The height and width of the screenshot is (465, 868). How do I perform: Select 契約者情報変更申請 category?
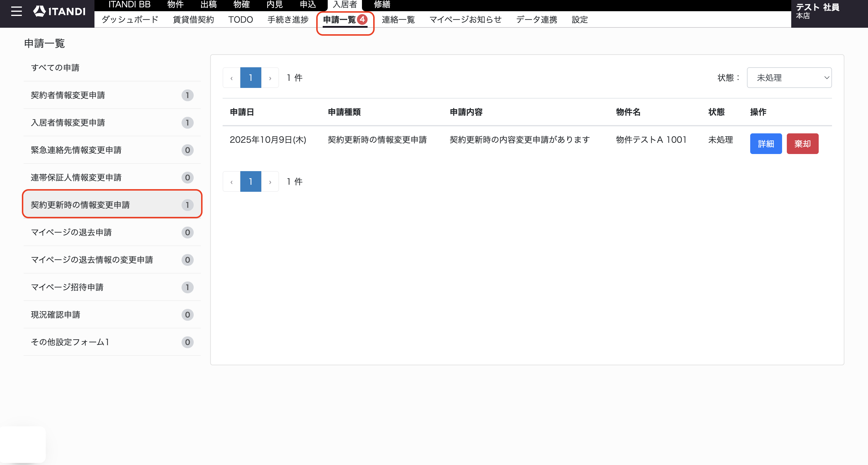(112, 95)
